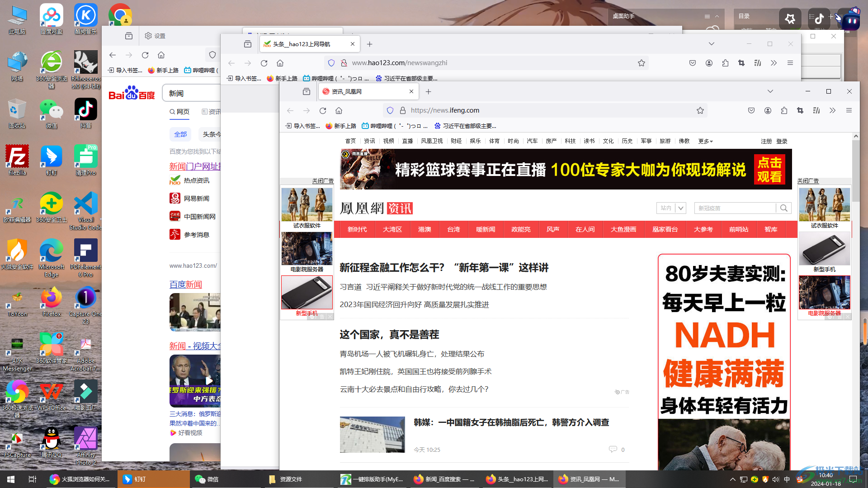Image resolution: width=868 pixels, height=488 pixels.
Task: Switch to 钉钉 on taskbar
Action: pos(154,479)
